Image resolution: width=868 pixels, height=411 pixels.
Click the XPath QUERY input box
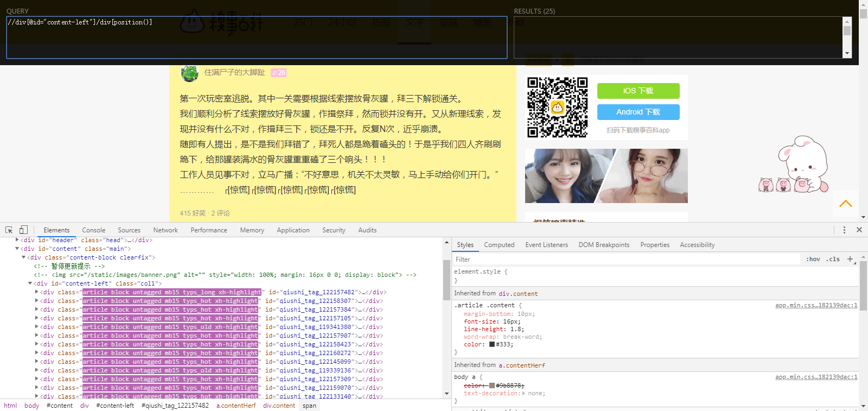[257, 37]
